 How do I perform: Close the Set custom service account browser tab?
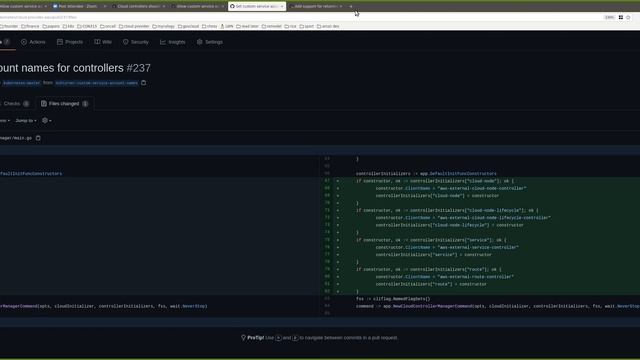coord(282,7)
